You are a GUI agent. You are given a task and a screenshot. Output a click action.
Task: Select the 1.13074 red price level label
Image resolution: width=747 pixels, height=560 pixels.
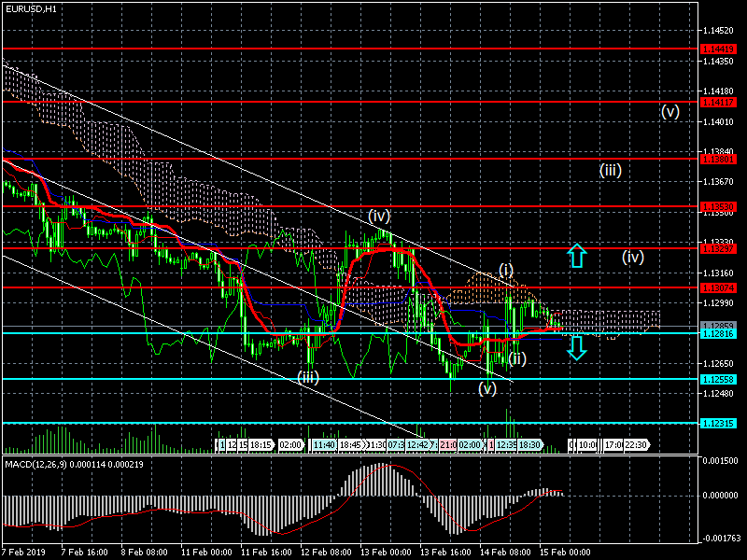coord(718,287)
